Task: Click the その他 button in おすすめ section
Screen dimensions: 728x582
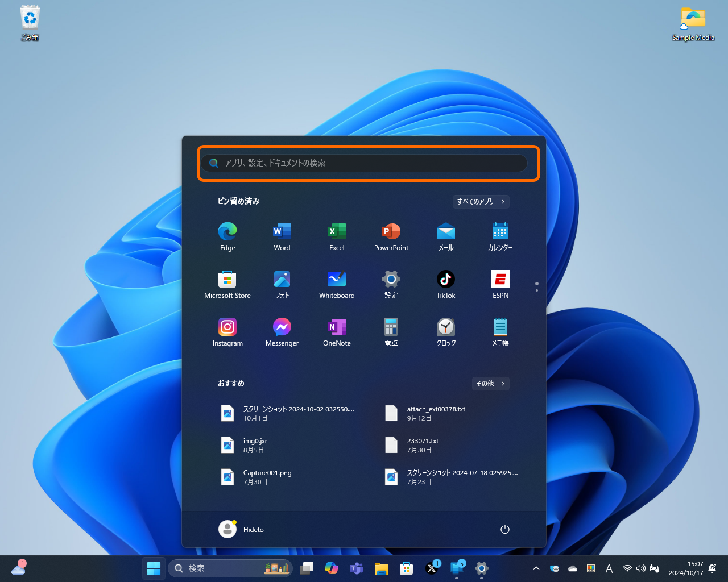Action: (x=490, y=384)
